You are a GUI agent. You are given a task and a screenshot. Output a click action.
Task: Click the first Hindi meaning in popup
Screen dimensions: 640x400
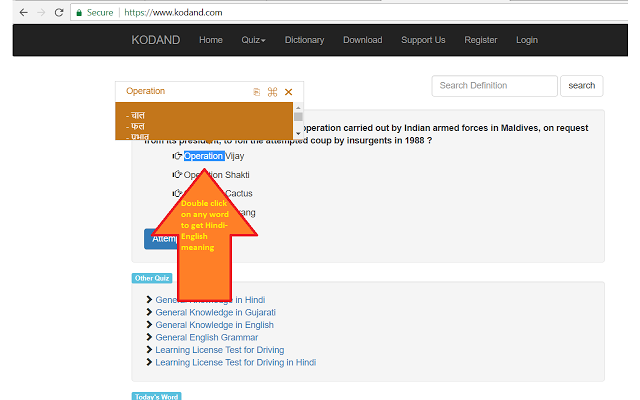pos(136,116)
